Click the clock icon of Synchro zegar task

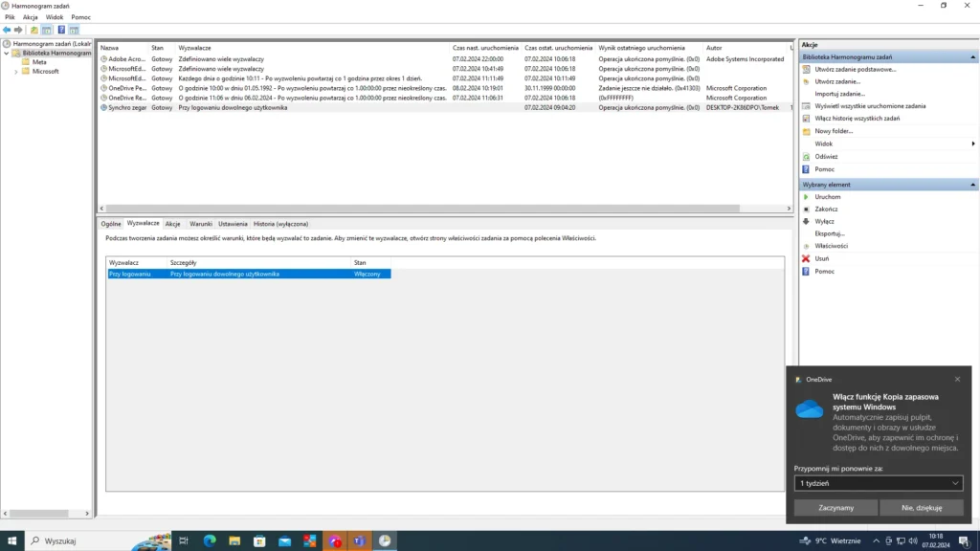(x=103, y=108)
